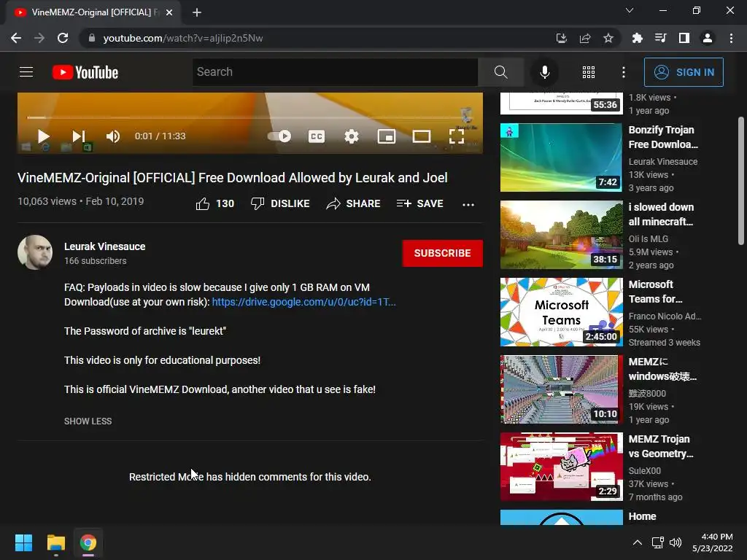This screenshot has height=560, width=747.
Task: Open the Leurak Vinesauce channel name
Action: tap(105, 246)
